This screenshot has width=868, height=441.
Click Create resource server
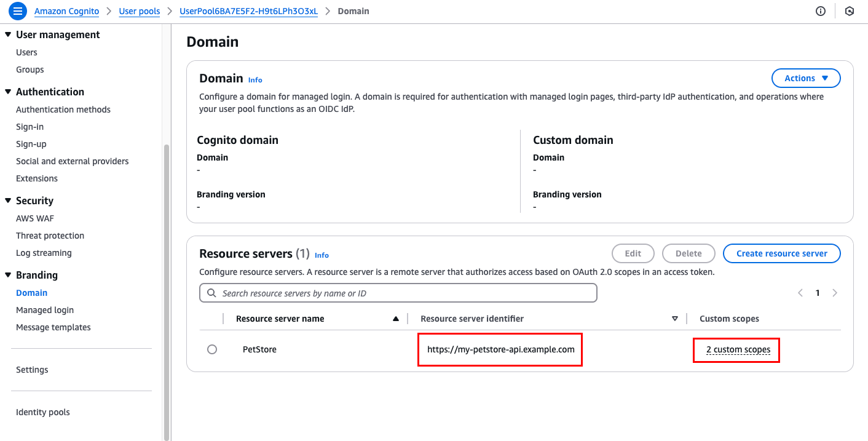pyautogui.click(x=781, y=253)
